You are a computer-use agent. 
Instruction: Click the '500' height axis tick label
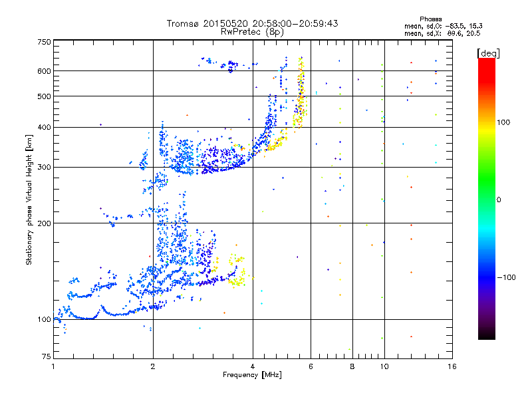[44, 96]
